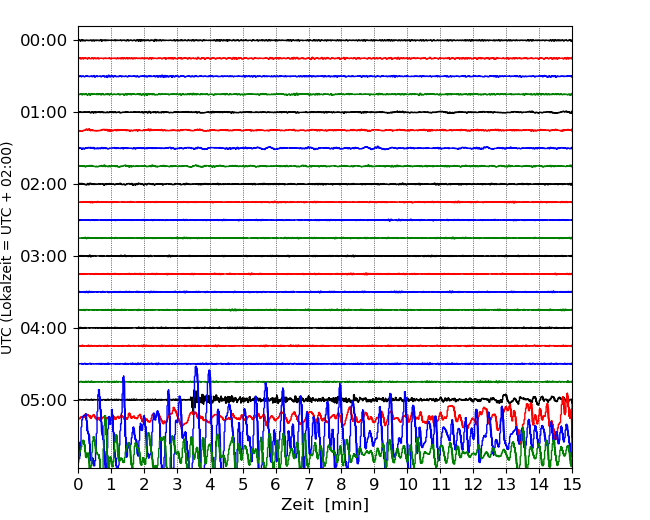Click the black seismic trace at 03:00

coord(325,256)
